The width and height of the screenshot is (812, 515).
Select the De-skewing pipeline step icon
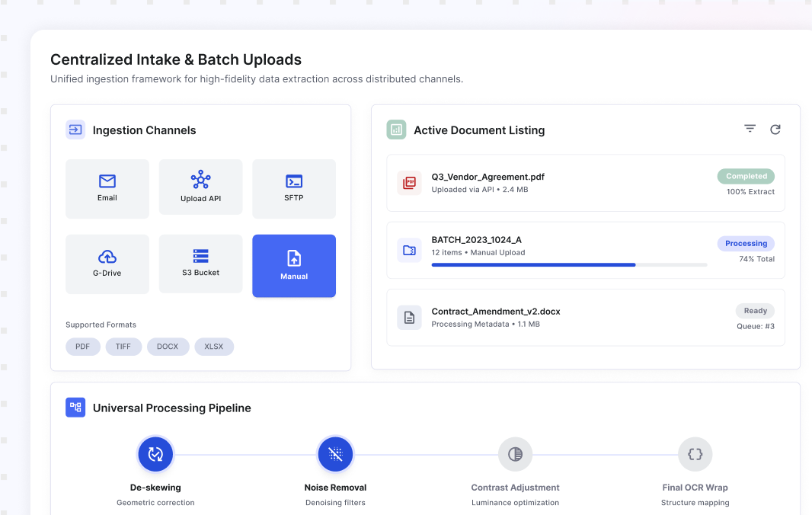click(155, 454)
